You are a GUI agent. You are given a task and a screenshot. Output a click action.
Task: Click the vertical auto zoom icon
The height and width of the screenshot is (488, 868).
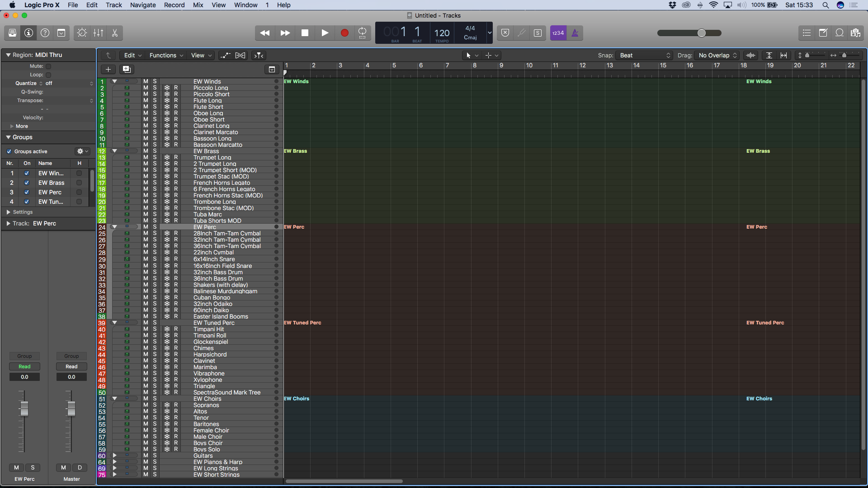[x=769, y=55]
